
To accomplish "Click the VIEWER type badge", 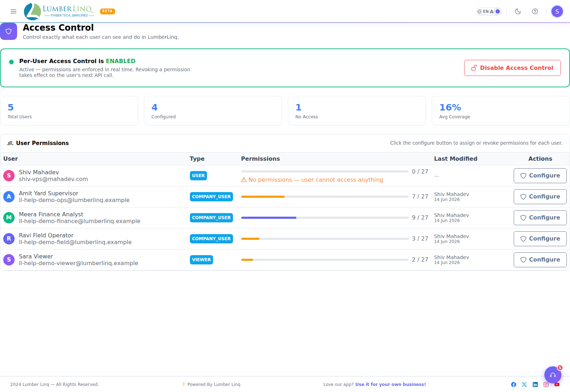I will coord(201,260).
